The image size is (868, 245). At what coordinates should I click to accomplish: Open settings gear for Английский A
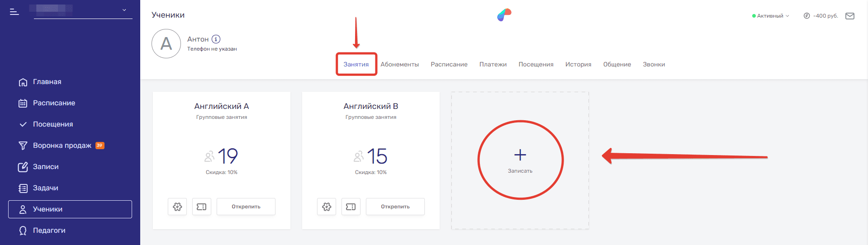[x=177, y=207]
